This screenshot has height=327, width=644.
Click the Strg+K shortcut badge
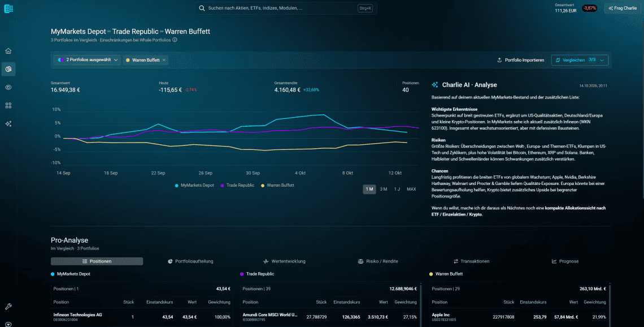click(x=365, y=8)
